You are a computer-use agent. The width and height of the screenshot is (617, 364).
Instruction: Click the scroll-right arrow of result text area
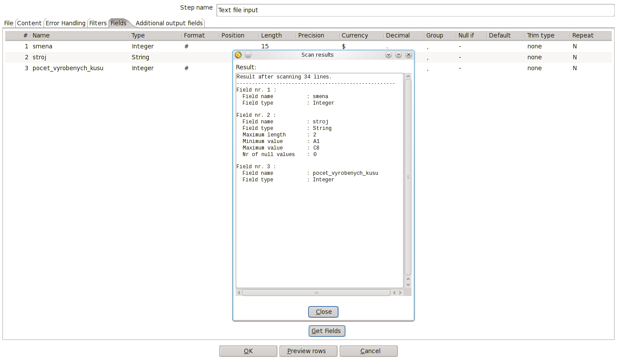click(x=400, y=293)
